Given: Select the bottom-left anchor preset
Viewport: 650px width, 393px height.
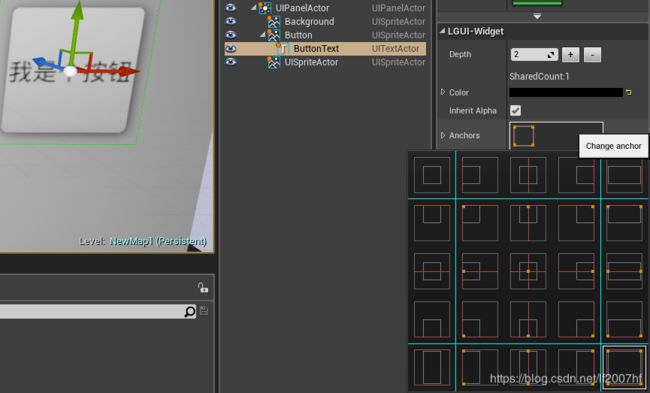Looking at the screenshot, I should click(480, 319).
